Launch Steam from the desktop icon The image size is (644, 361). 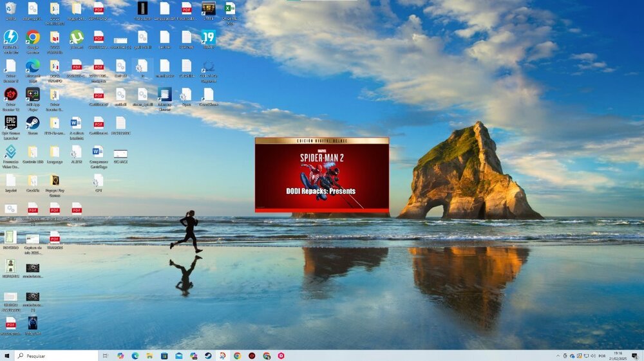[33, 122]
